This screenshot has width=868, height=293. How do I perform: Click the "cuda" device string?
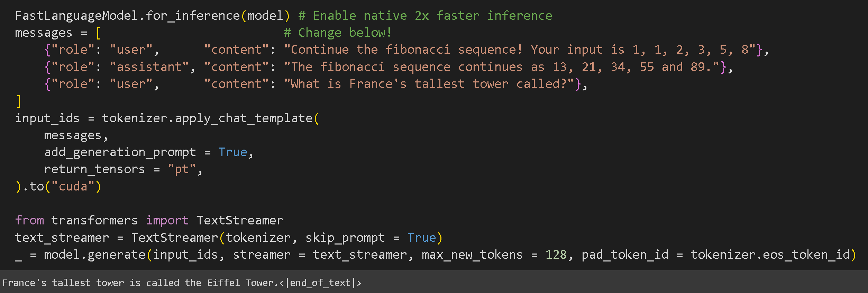[73, 187]
